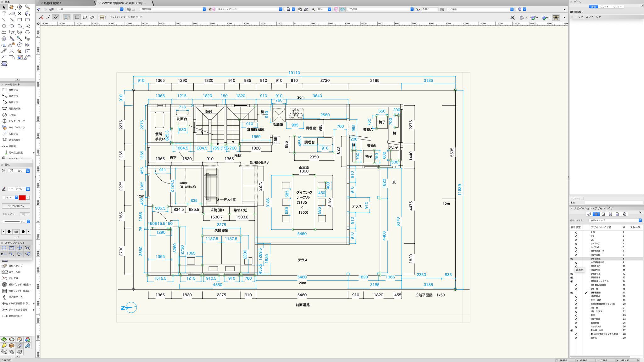The image size is (644, 362).
Task: Click the red pen color swatch
Action: tap(22, 198)
